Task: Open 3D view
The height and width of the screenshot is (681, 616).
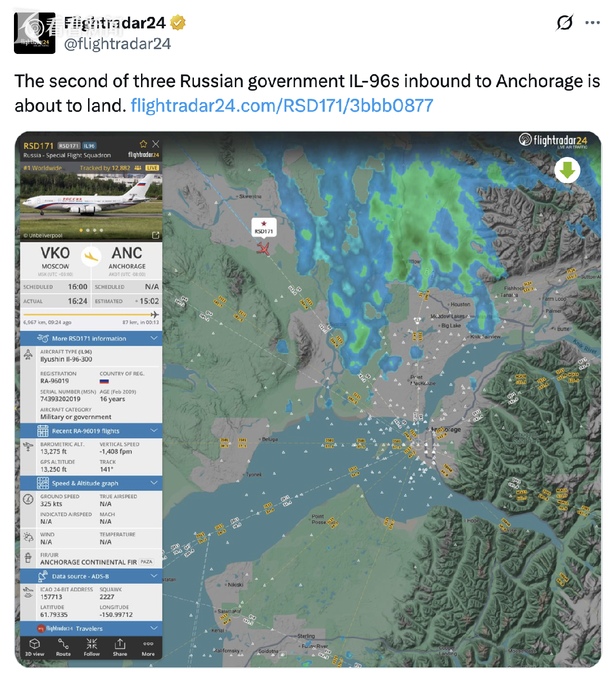Action: 35,648
